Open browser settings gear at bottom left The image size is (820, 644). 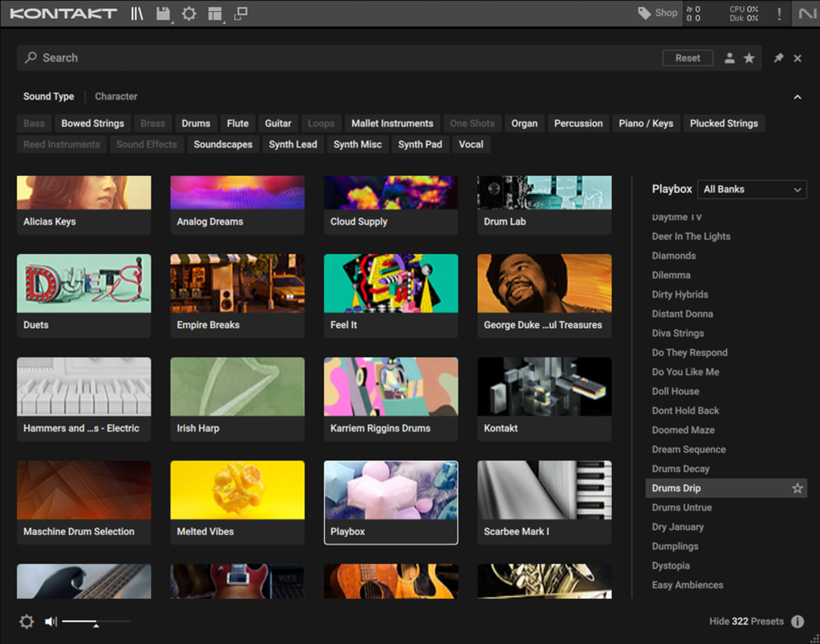tap(26, 621)
